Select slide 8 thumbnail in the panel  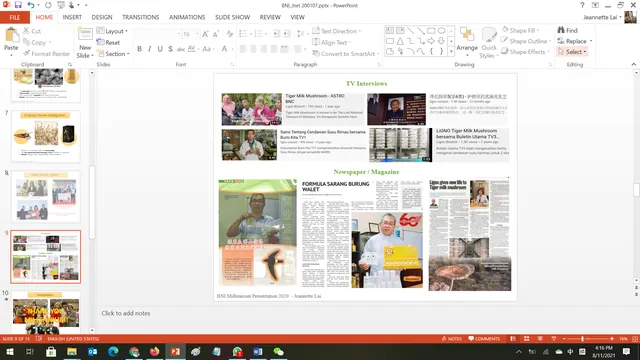tap(46, 196)
